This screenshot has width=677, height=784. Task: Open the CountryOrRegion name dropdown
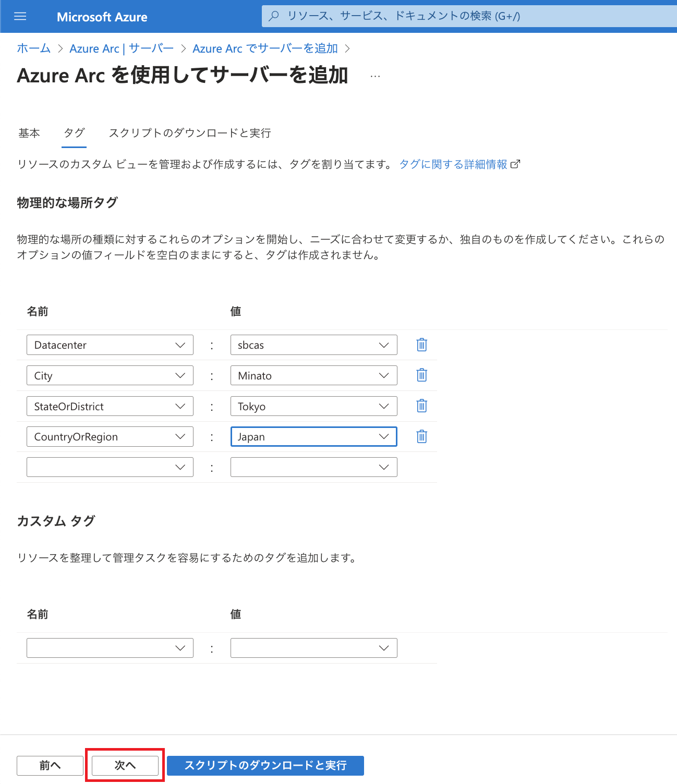(x=110, y=437)
